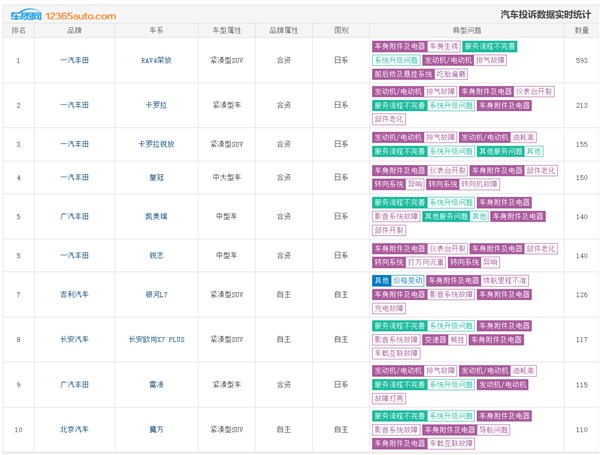Screen dimensions: 600x455
Task: Click the 品牌属性 column header
Action: tap(284, 31)
